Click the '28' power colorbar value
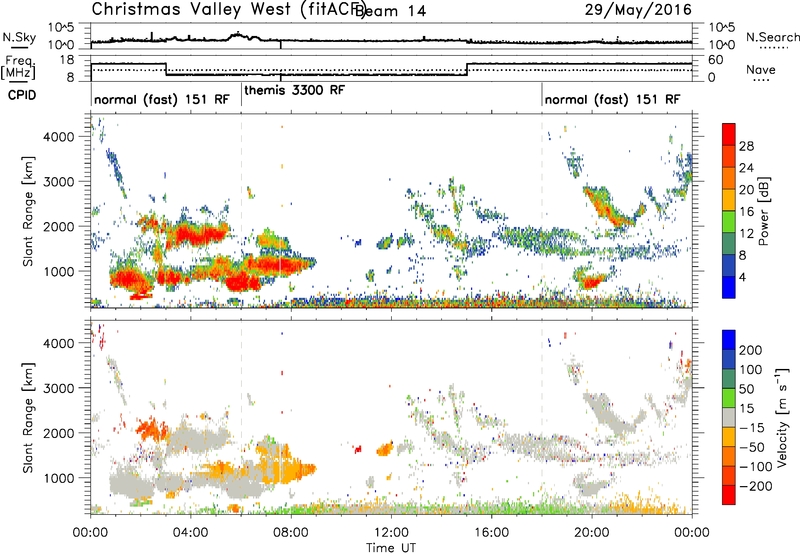Image resolution: width=800 pixels, height=554 pixels. coord(746,146)
